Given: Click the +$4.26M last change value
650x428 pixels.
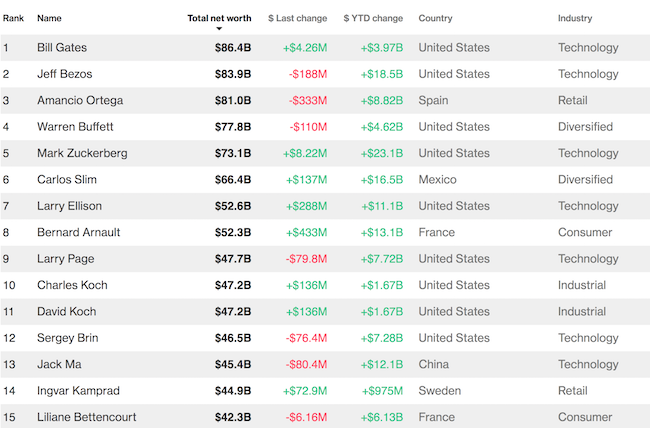Looking at the screenshot, I should point(305,48).
